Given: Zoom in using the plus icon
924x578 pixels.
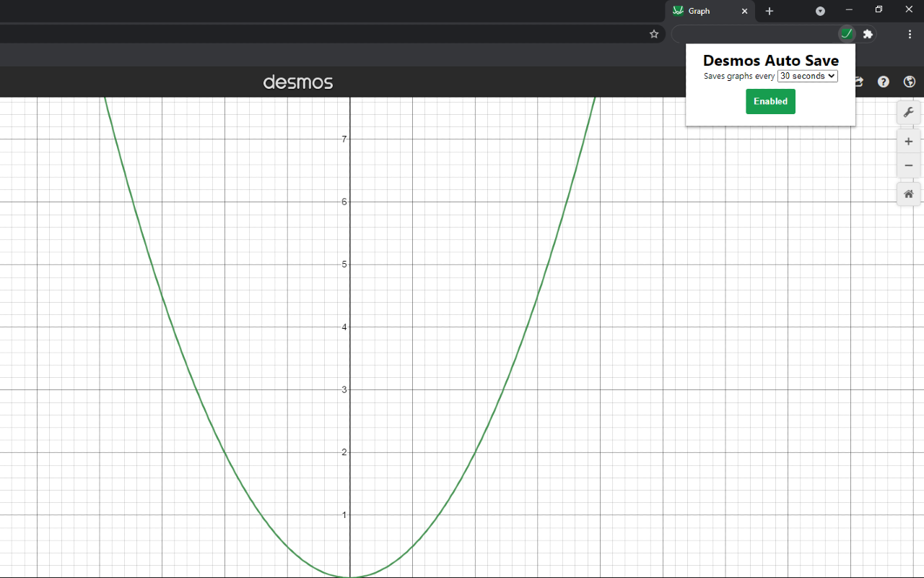Looking at the screenshot, I should [908, 141].
